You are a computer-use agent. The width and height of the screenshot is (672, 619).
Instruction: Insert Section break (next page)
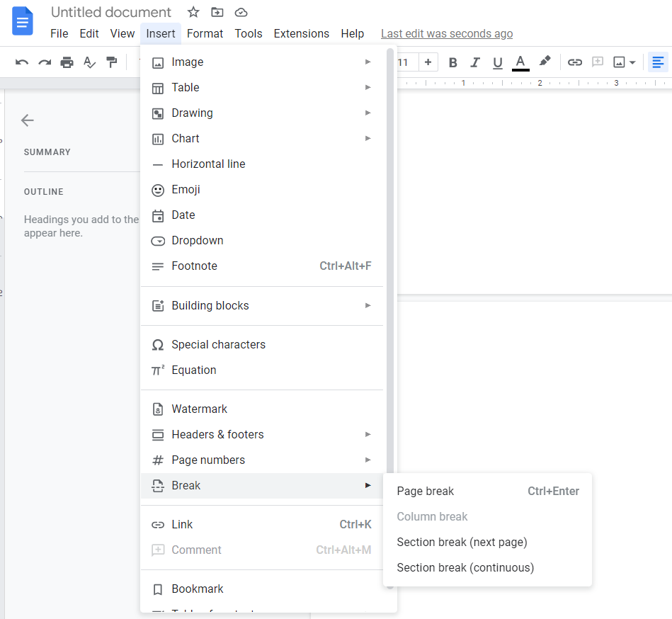click(488, 543)
